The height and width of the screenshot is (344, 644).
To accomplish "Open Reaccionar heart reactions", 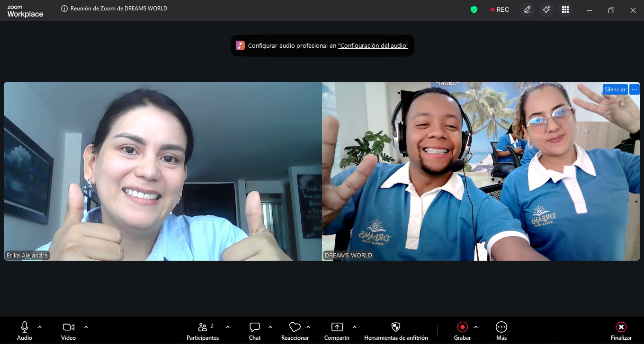I will (295, 331).
